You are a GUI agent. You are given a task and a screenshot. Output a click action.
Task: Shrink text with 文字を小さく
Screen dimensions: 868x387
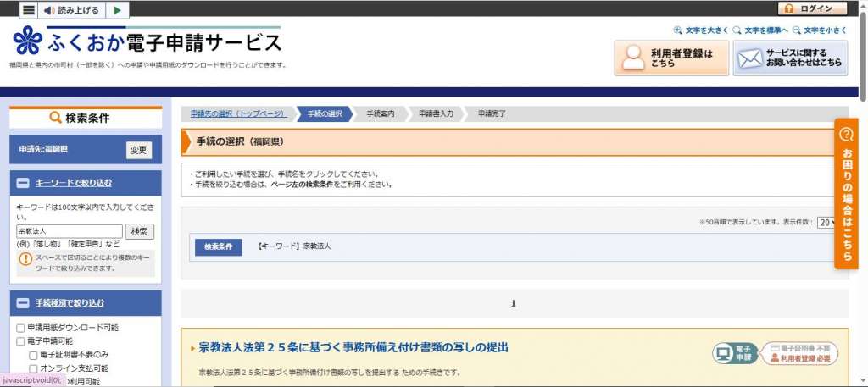click(x=820, y=30)
